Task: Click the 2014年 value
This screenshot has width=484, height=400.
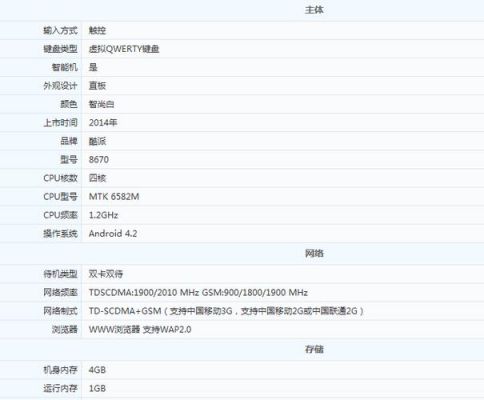Action: pyautogui.click(x=103, y=123)
